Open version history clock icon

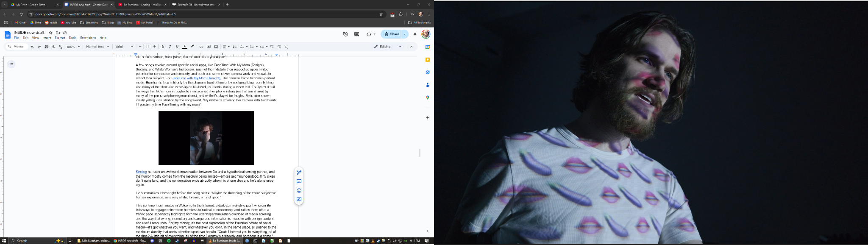click(x=345, y=34)
